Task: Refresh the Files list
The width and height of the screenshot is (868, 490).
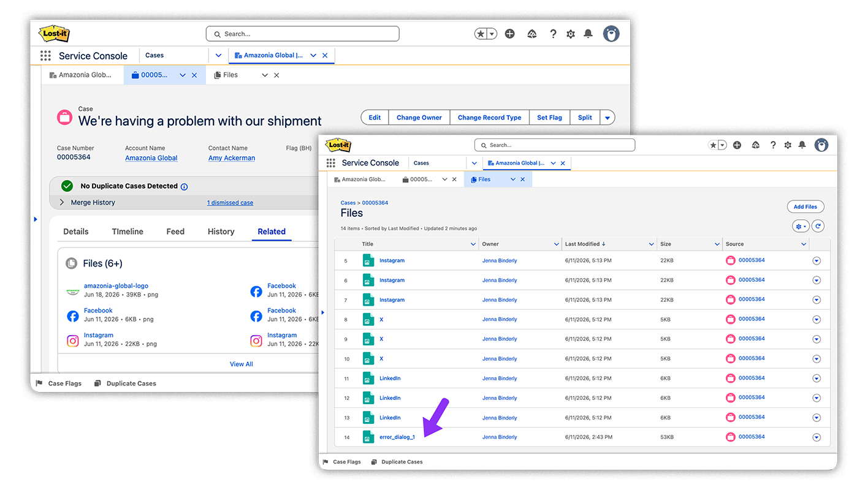Action: (x=818, y=227)
